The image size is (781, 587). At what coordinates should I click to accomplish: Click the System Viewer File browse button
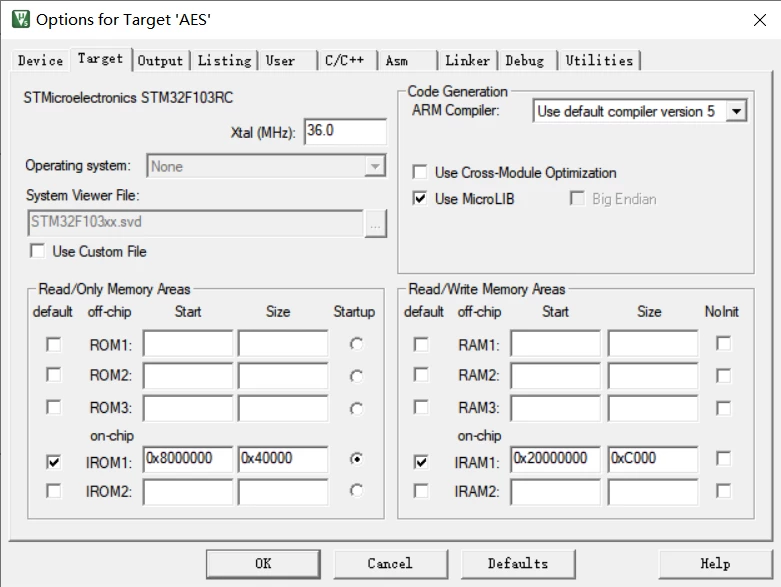pos(376,224)
